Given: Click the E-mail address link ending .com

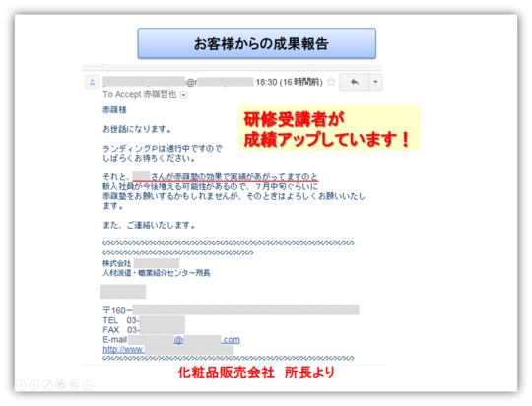Looking at the screenshot, I should coord(207,339).
